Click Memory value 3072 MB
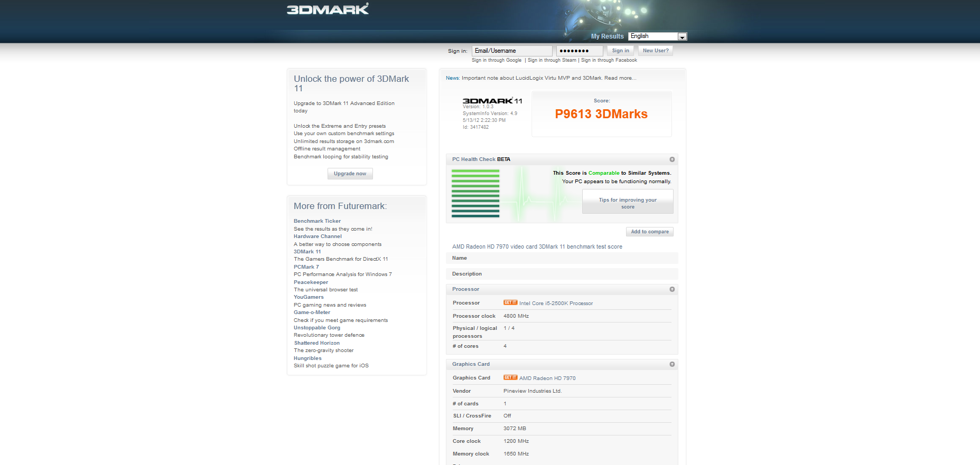 pos(515,429)
